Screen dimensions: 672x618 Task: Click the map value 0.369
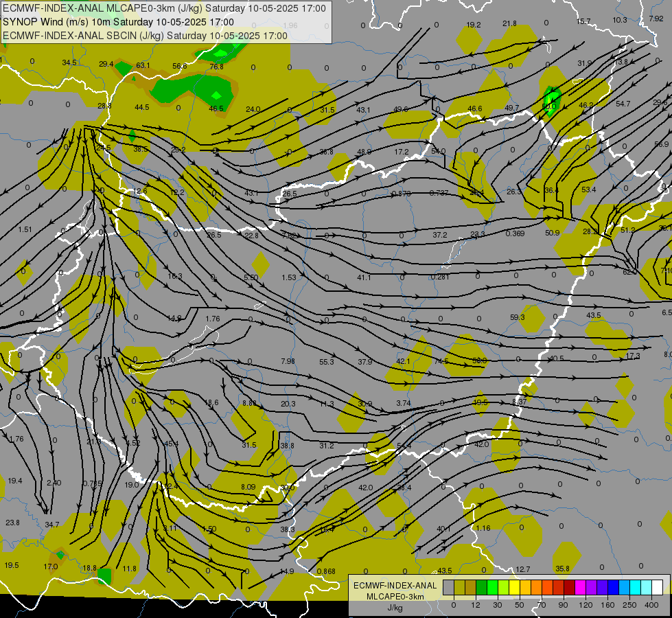tap(515, 233)
